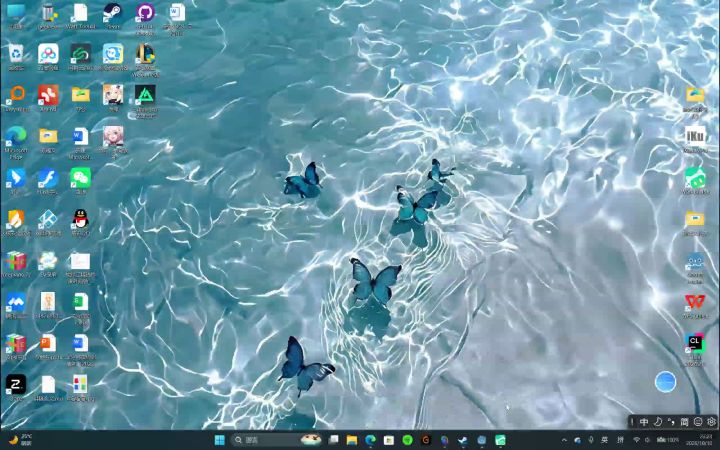The width and height of the screenshot is (720, 450).
Task: Select the iKu Youku shortcut
Action: click(x=695, y=136)
